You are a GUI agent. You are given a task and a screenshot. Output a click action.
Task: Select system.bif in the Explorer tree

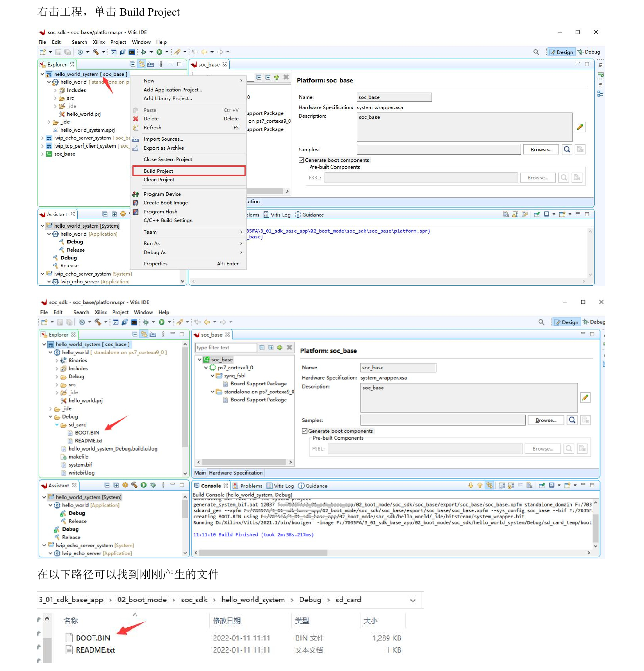(x=80, y=465)
